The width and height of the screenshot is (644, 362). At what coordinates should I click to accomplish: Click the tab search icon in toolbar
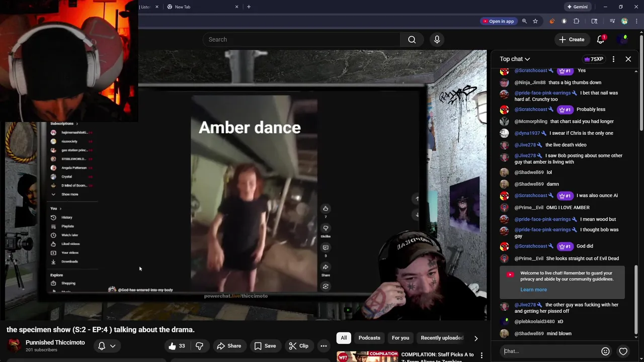click(594, 21)
